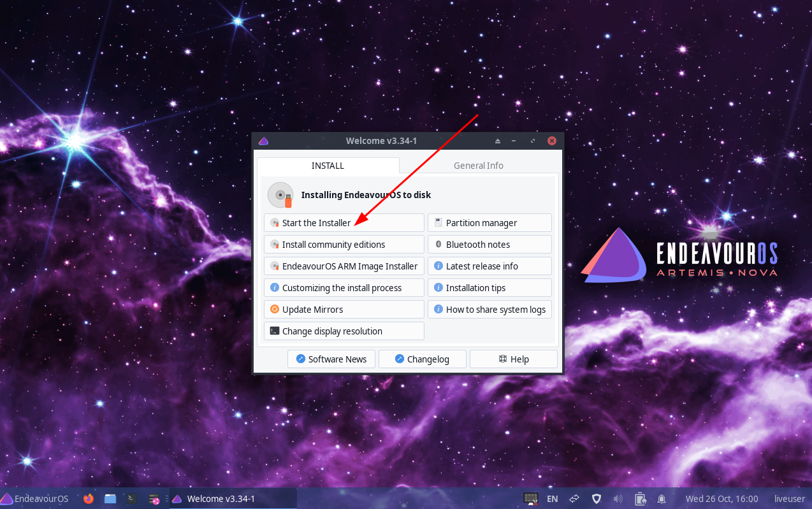812x509 pixels.
Task: Select the INSTALL tab
Action: click(328, 166)
